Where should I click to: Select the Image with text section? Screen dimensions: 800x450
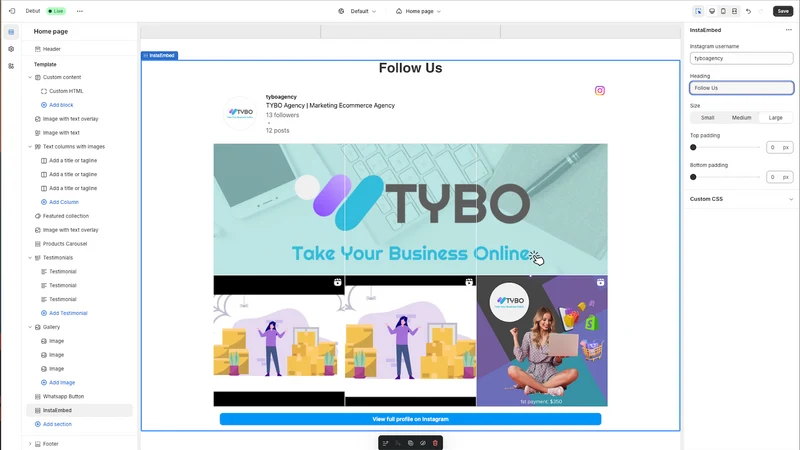pos(61,133)
